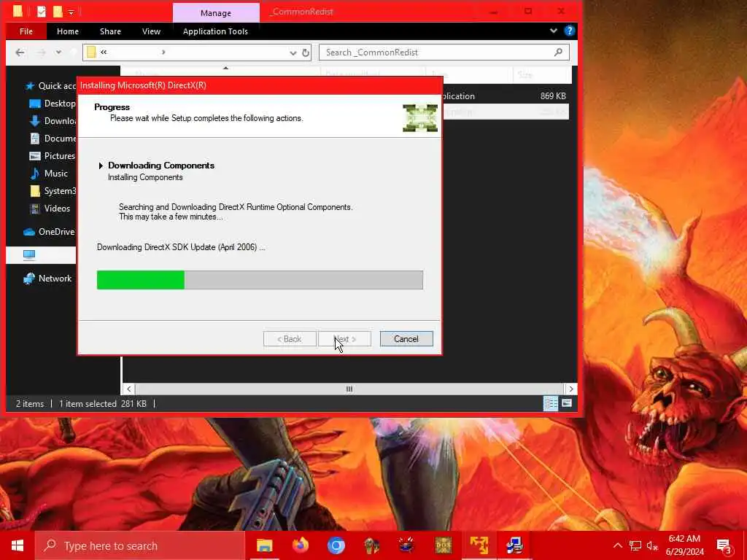Click the search magnifier icon in Explorer
The image size is (747, 560).
(558, 52)
